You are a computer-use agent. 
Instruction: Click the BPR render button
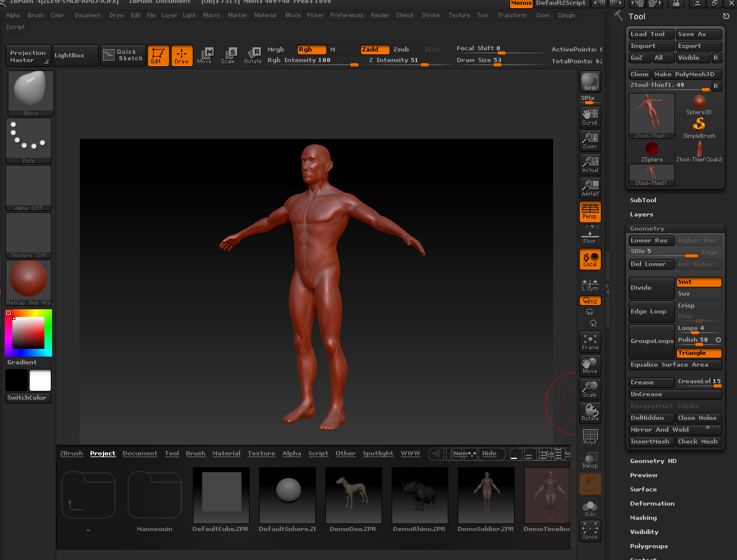(590, 82)
